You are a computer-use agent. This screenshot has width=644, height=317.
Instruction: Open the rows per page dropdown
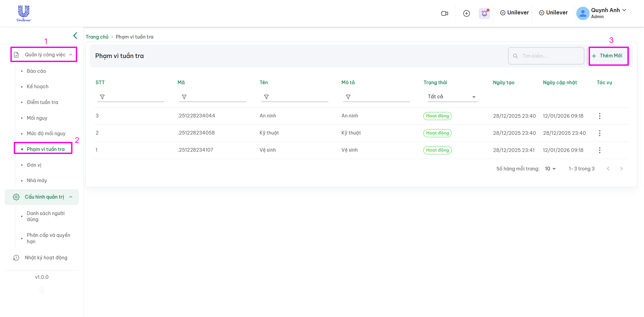pos(550,169)
